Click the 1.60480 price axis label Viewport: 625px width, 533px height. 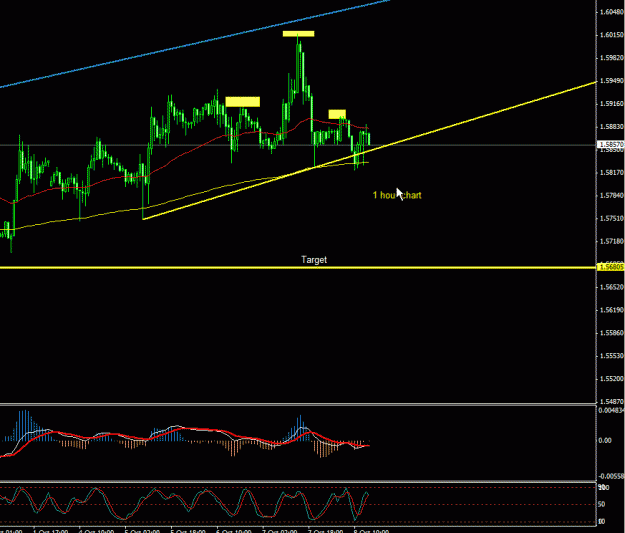611,12
